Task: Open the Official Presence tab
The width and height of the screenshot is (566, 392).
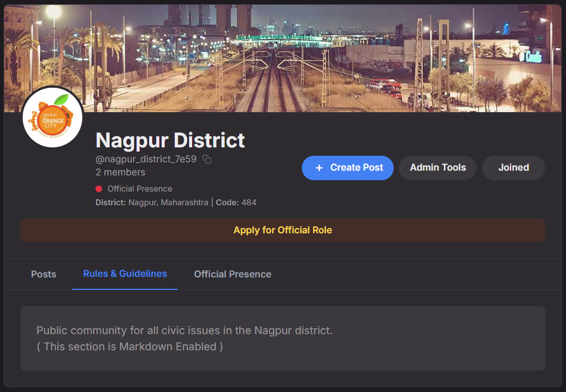Action: [232, 274]
